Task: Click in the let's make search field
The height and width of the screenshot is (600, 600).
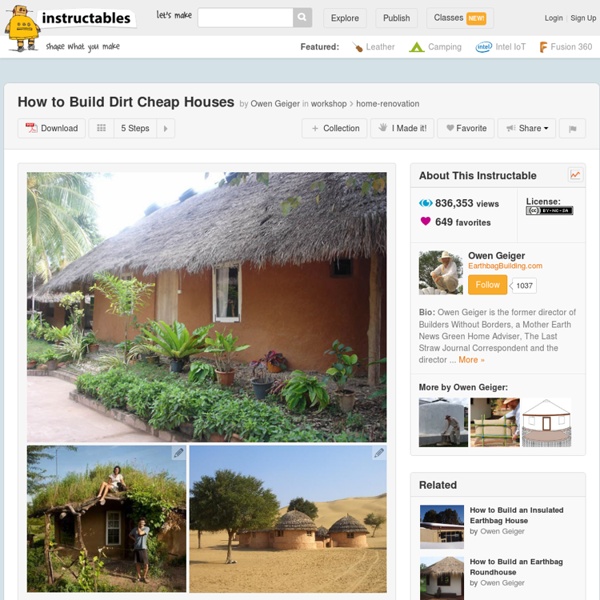Action: click(x=245, y=18)
